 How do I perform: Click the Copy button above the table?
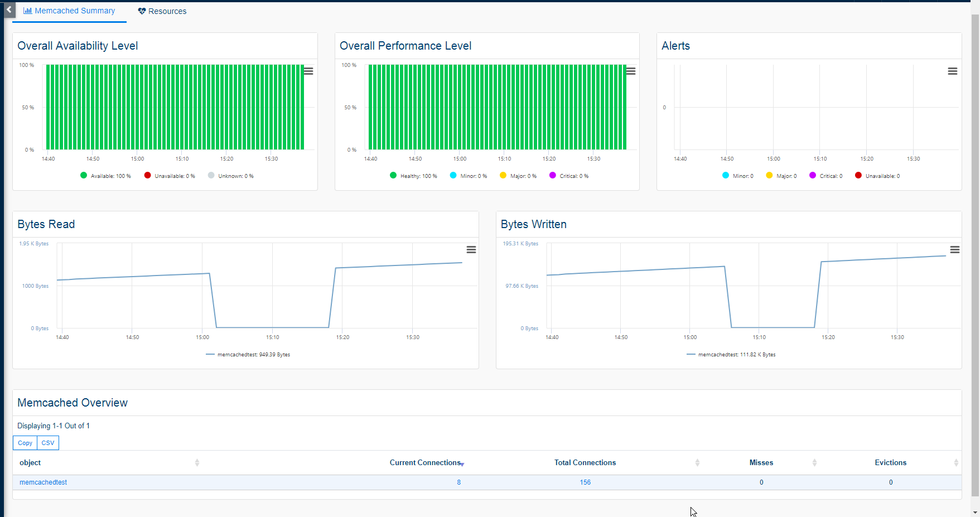[25, 443]
